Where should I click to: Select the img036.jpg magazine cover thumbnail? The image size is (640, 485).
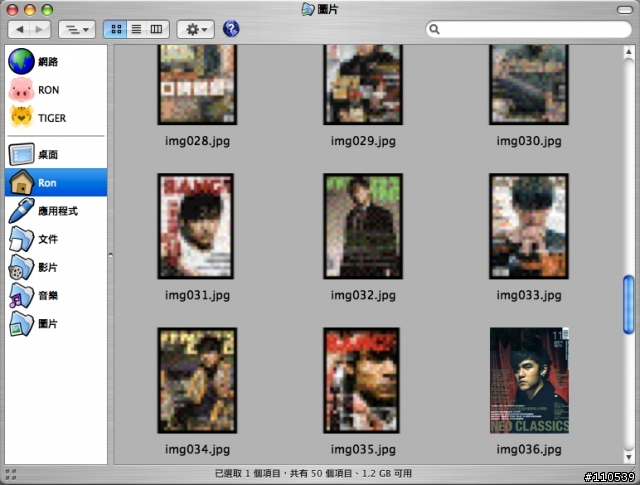pyautogui.click(x=529, y=380)
